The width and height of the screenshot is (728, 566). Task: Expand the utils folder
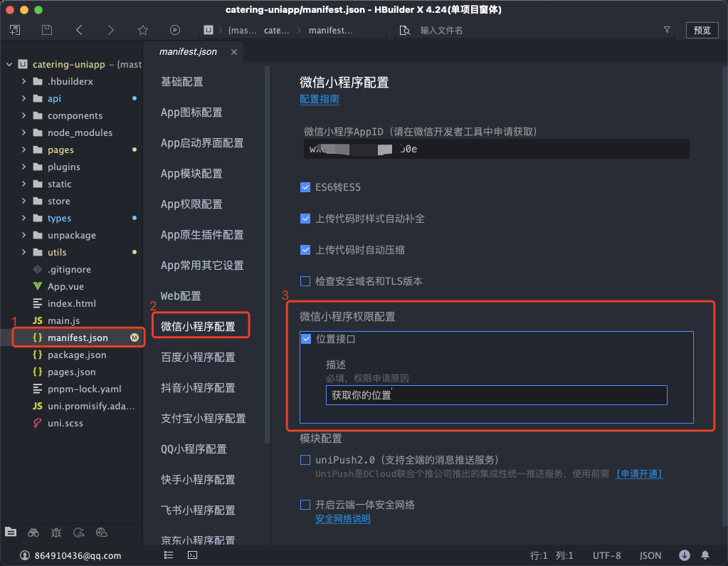click(x=23, y=252)
